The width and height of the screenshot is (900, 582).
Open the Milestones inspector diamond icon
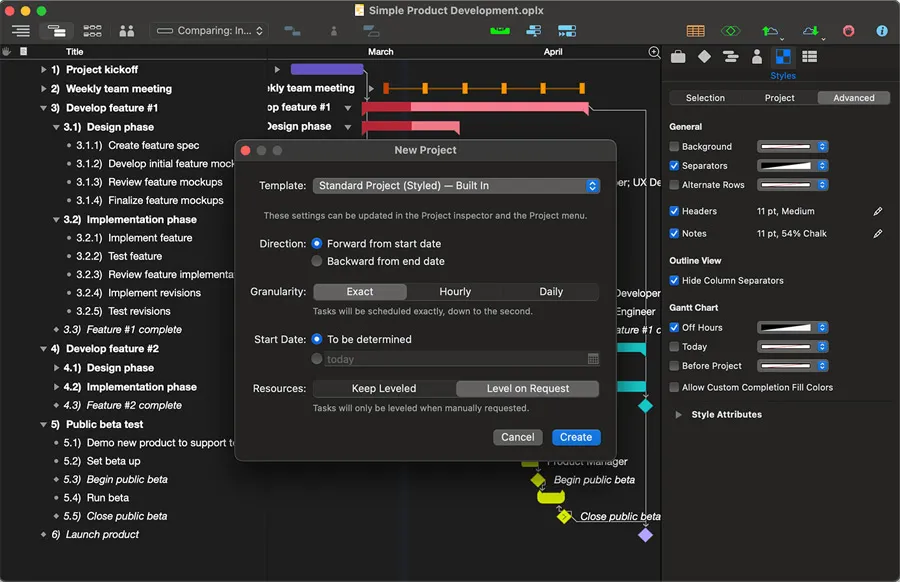(x=704, y=57)
